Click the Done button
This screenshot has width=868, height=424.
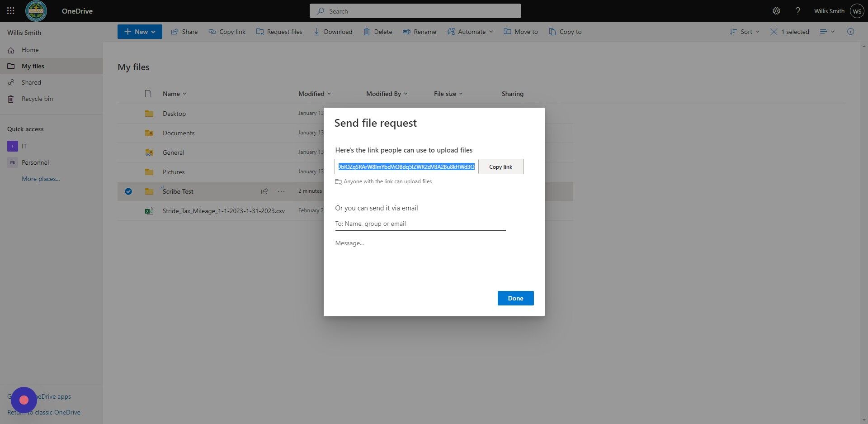pos(515,298)
